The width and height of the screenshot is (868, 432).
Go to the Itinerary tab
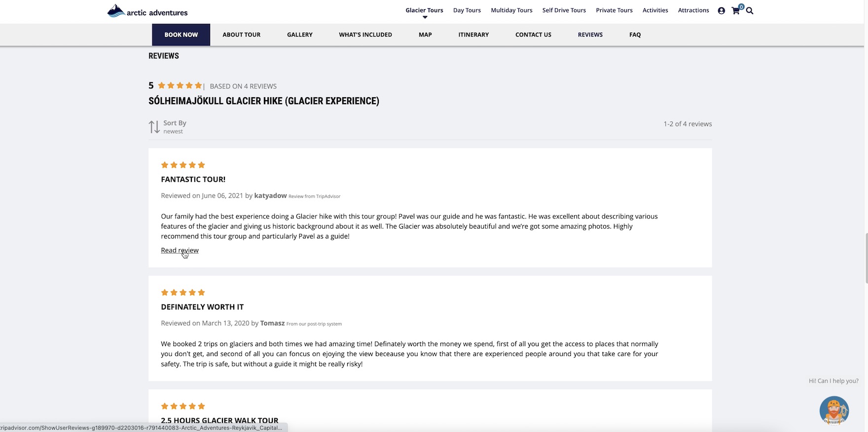point(473,35)
